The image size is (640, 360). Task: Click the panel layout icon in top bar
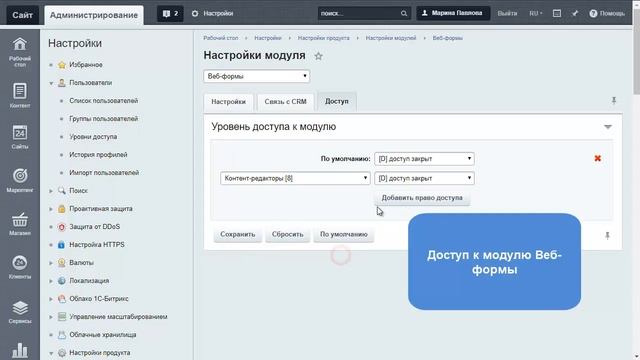pyautogui.click(x=557, y=13)
